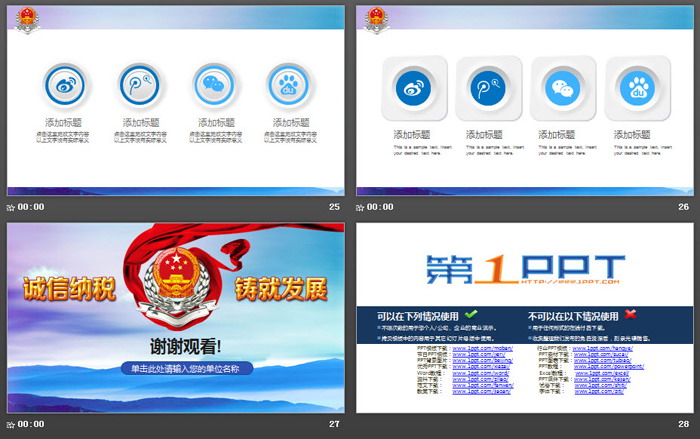Click the earphone search icon on slide 26
The image size is (700, 439).
point(487,88)
